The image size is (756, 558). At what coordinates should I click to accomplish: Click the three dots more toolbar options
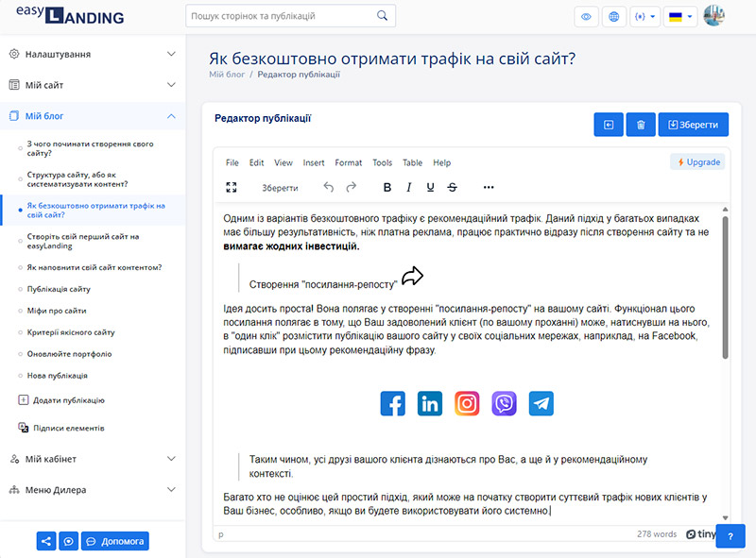point(489,187)
